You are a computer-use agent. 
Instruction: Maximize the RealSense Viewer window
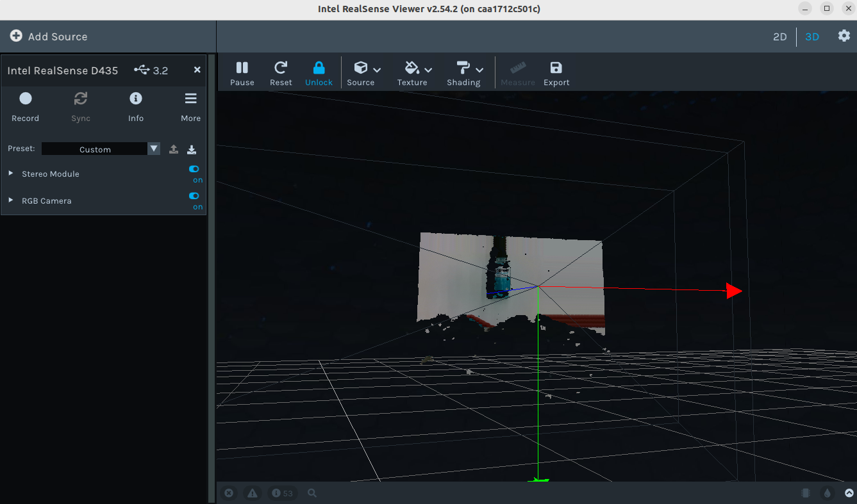(x=827, y=8)
